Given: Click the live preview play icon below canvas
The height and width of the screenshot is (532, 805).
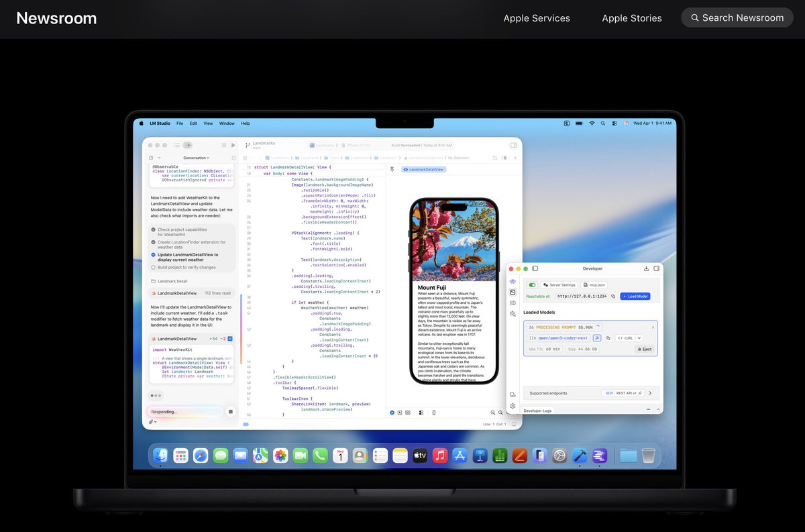Looking at the screenshot, I should [x=392, y=413].
